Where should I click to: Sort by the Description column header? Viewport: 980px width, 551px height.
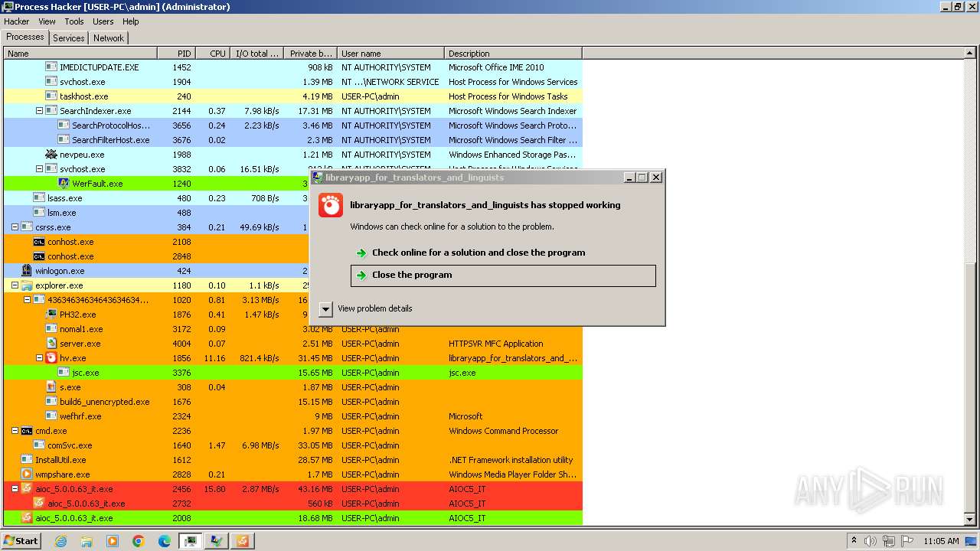(513, 54)
